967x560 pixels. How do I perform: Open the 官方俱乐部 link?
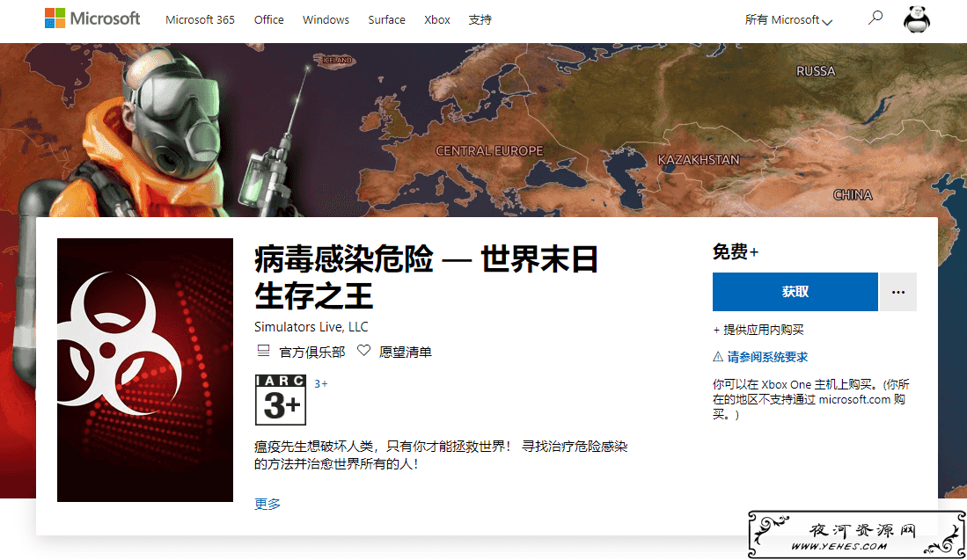point(312,352)
